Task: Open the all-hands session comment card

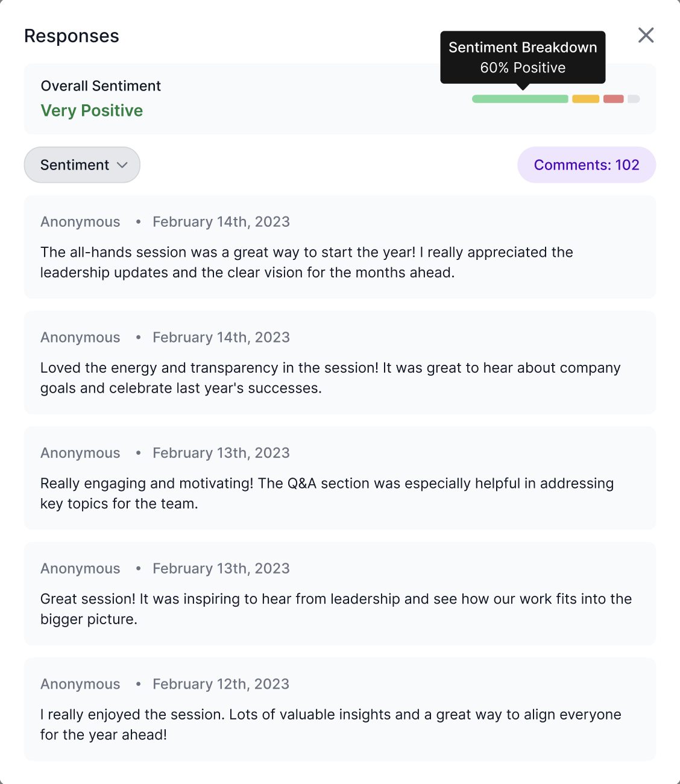Action: point(340,247)
